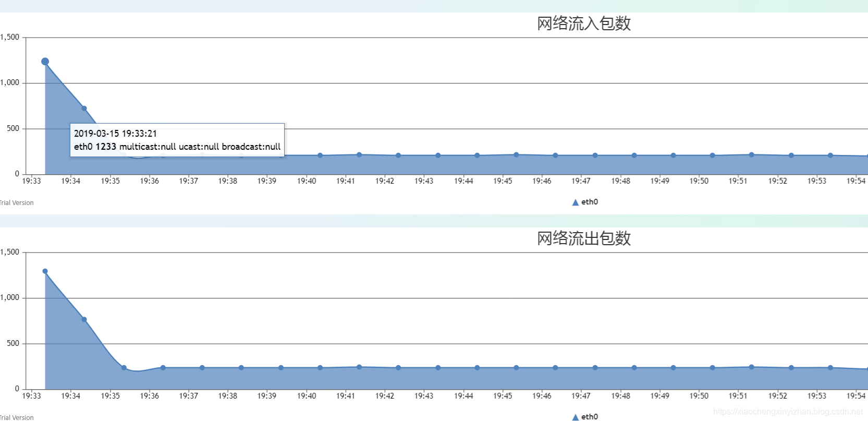This screenshot has width=868, height=421.
Task: Select the point between 19:47 and 19:48 on 网络流入包数 chart
Action: click(x=595, y=155)
